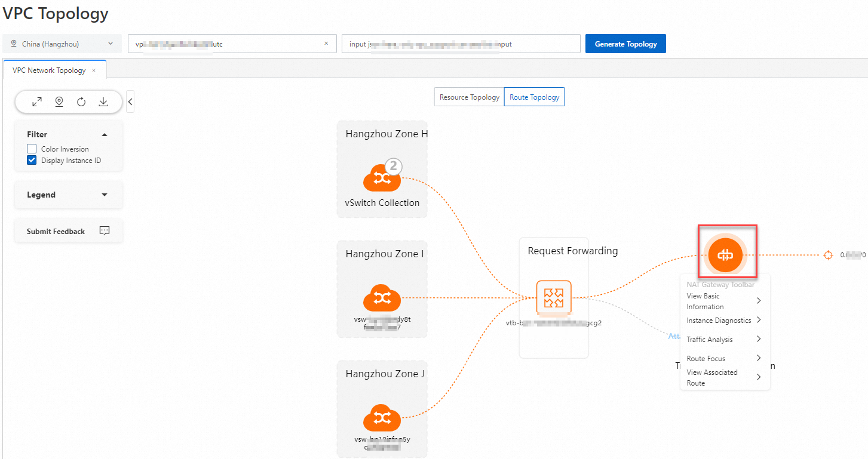Enable the Color Inversion checkbox

tap(31, 149)
